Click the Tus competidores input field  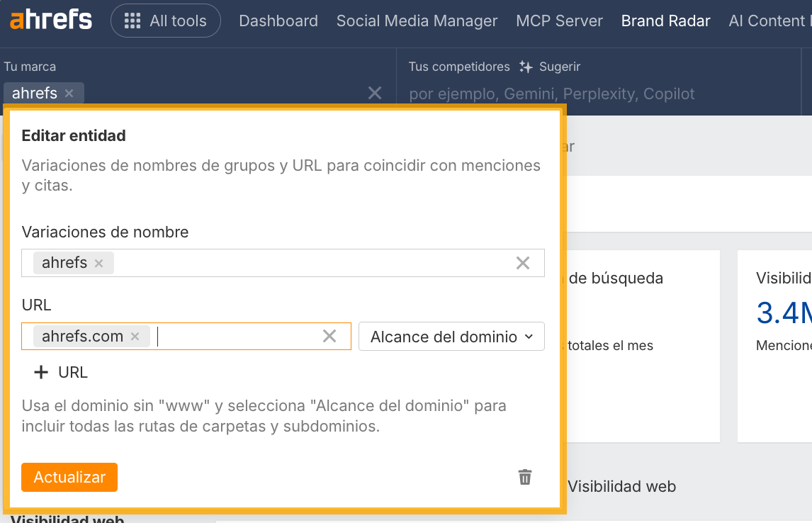click(x=567, y=93)
